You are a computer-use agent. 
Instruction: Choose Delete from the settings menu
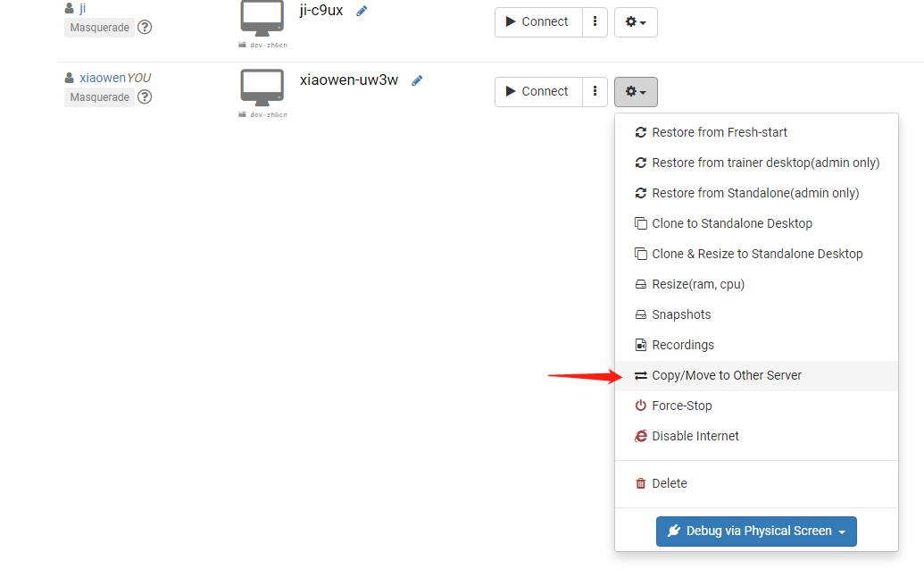(x=756, y=483)
